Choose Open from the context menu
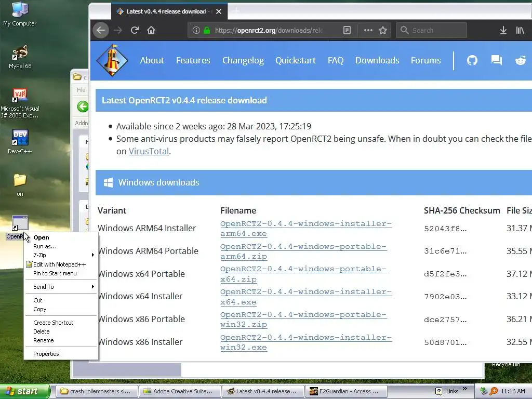 (x=61, y=237)
